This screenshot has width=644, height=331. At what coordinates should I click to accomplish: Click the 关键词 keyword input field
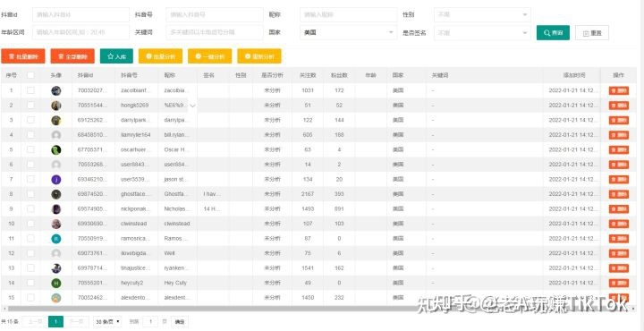pos(215,32)
